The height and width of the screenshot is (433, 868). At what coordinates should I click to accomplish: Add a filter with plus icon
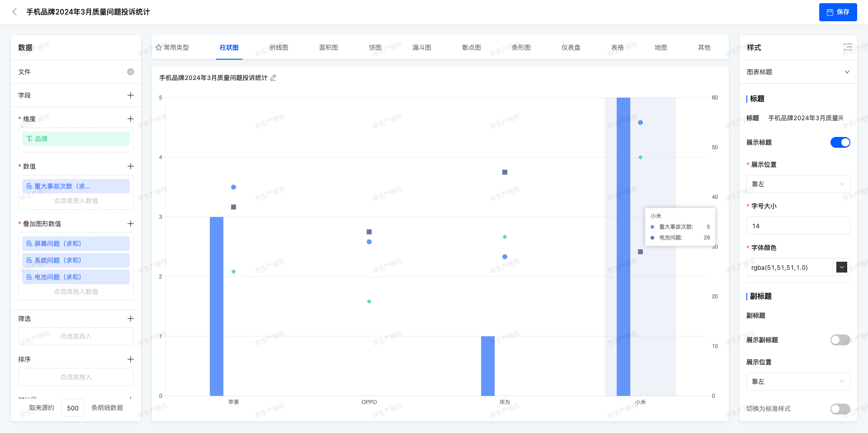point(131,319)
